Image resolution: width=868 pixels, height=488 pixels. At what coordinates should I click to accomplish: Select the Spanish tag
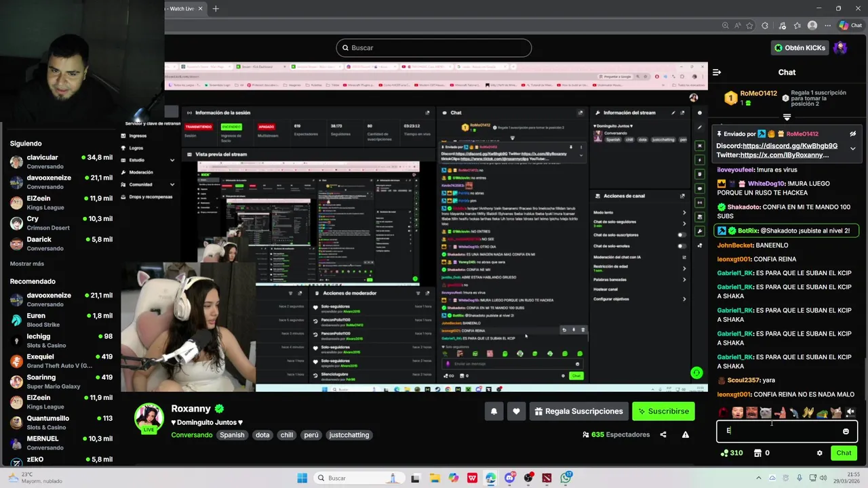(232, 435)
